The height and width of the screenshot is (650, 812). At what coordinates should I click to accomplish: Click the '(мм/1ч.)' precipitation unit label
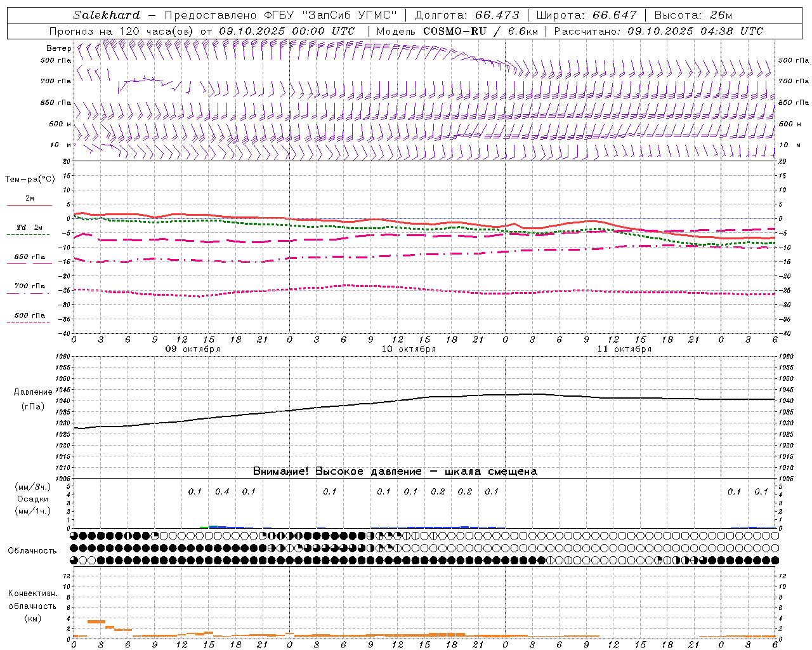click(33, 511)
